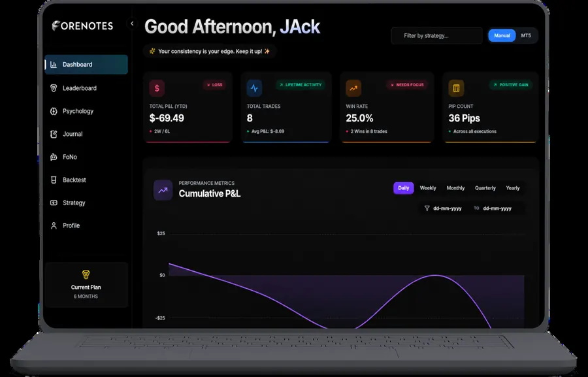The width and height of the screenshot is (588, 377).
Task: Click the LOSS badge
Action: click(214, 85)
